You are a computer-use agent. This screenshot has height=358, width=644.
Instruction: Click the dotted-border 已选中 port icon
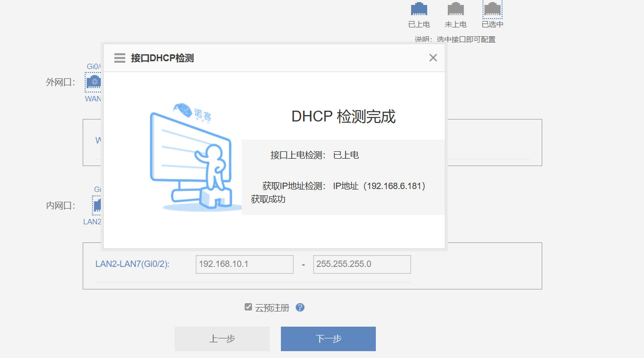(492, 9)
